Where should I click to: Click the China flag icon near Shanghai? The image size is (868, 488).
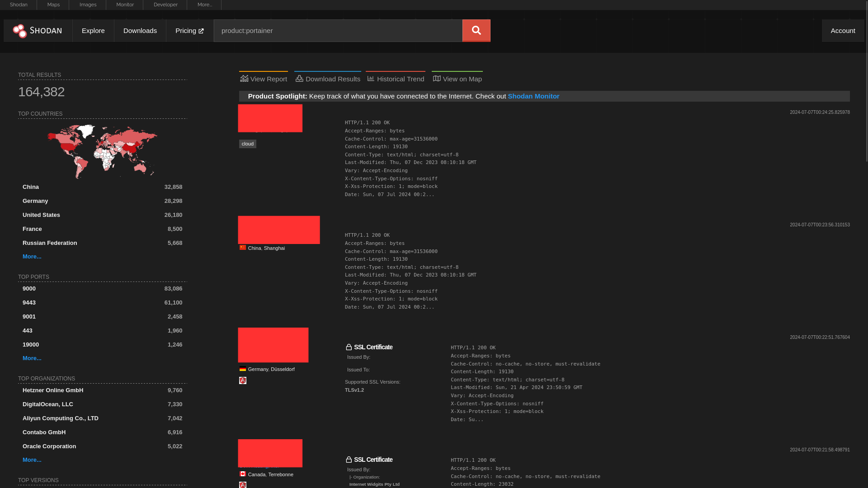click(x=243, y=248)
